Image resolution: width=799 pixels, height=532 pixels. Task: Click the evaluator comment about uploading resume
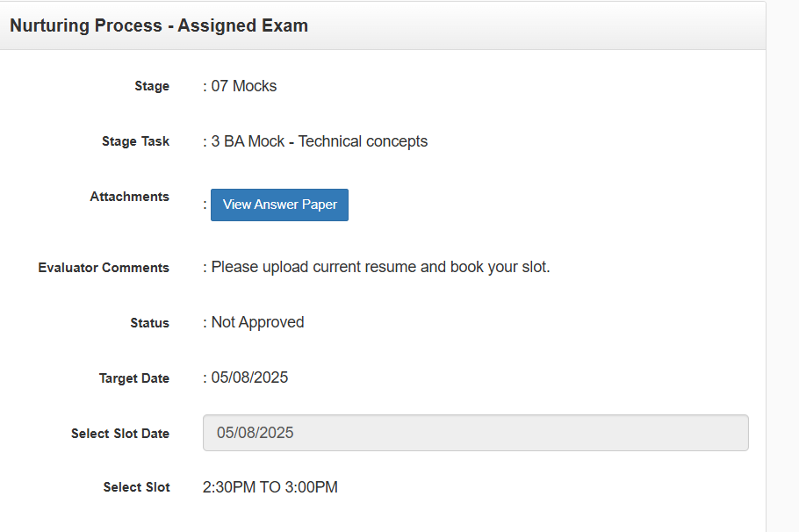coord(380,267)
